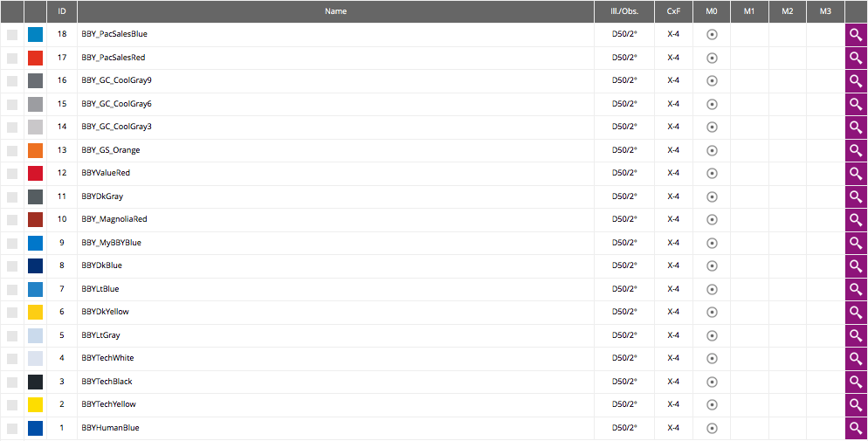Select the BBYValueRed row checkbox
This screenshot has width=868, height=441.
point(12,173)
